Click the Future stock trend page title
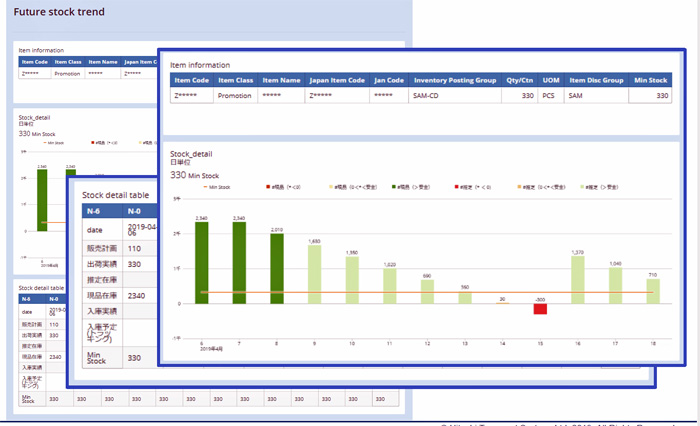Screen dimensions: 700x426 (59, 12)
